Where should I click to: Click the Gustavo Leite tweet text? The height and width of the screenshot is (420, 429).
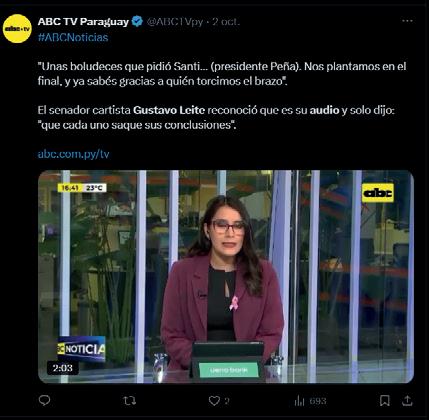tap(169, 110)
